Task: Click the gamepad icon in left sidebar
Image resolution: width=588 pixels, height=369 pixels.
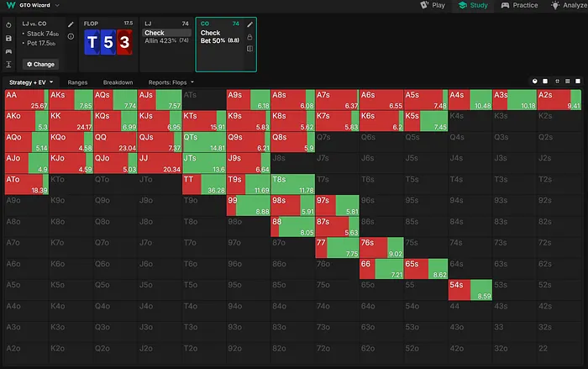Action: pos(8,51)
